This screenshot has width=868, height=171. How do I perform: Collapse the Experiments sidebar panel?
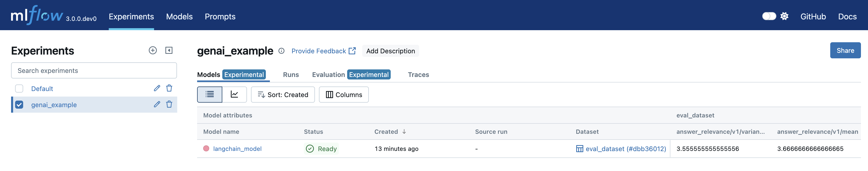pyautogui.click(x=169, y=51)
